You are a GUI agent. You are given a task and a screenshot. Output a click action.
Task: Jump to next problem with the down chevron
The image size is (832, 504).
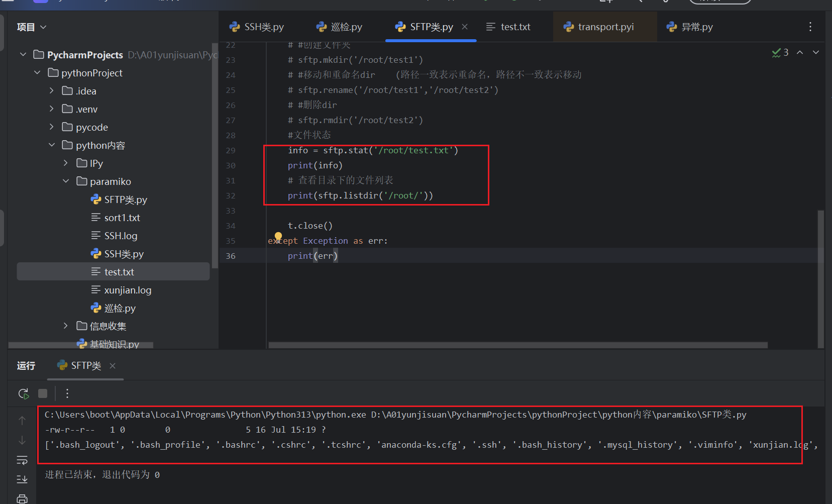pyautogui.click(x=815, y=52)
